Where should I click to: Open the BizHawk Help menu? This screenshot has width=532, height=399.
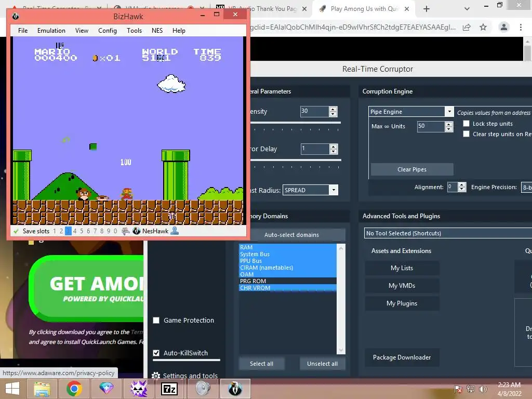[x=179, y=31]
